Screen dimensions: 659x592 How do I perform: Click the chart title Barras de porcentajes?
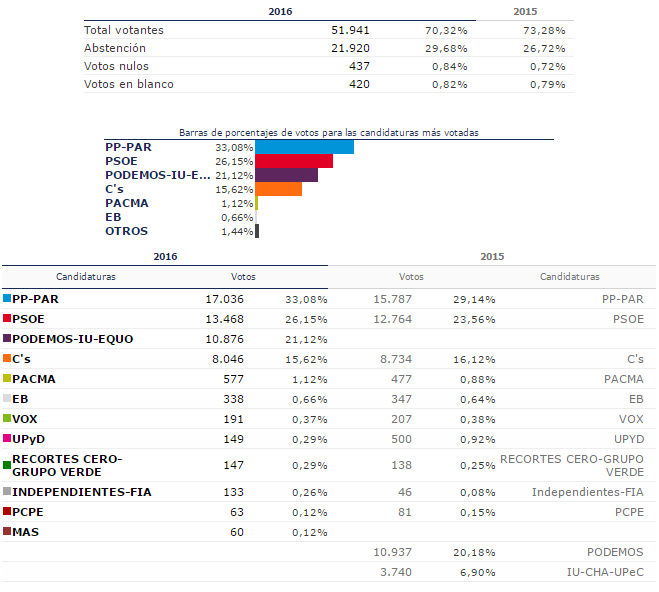pyautogui.click(x=329, y=133)
